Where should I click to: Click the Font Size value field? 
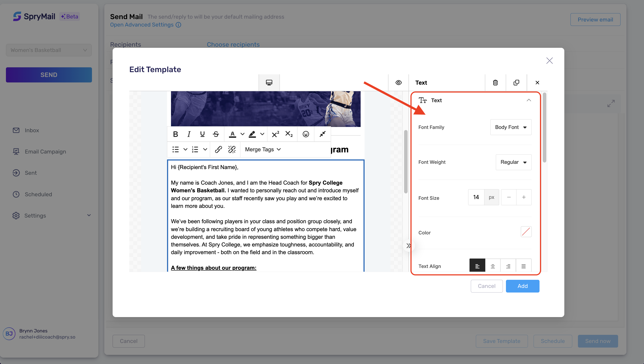click(x=476, y=197)
